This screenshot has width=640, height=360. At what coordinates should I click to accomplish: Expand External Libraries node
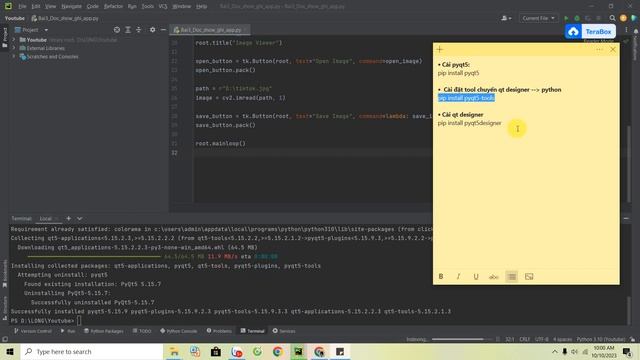(13, 48)
